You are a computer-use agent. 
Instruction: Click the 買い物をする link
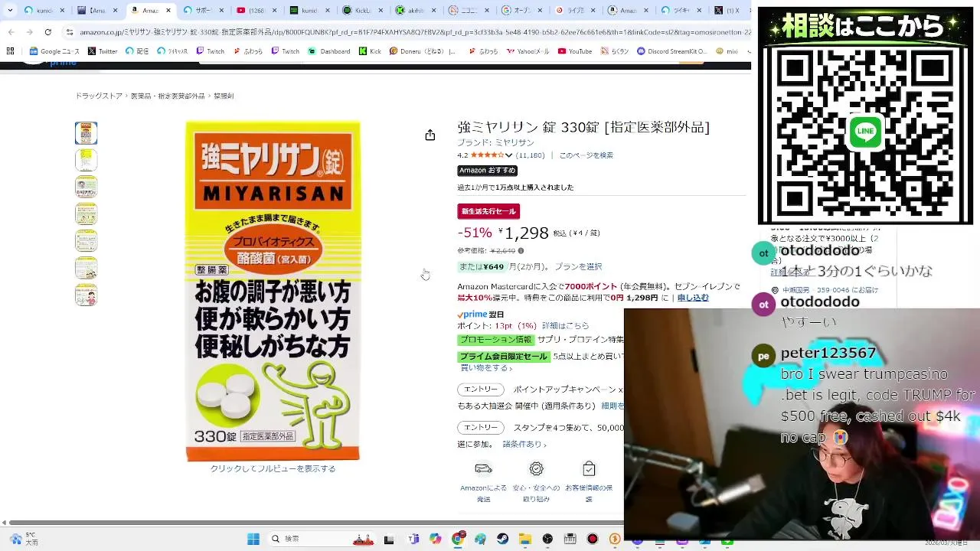pyautogui.click(x=486, y=368)
